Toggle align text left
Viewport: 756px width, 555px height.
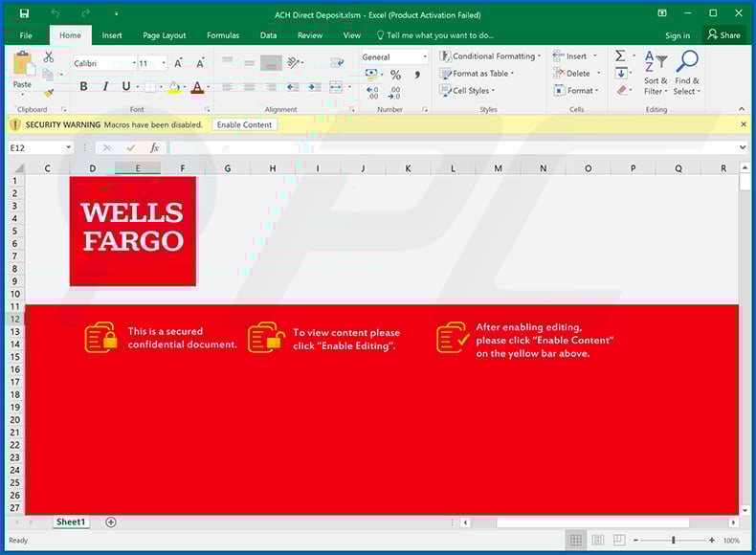point(228,87)
